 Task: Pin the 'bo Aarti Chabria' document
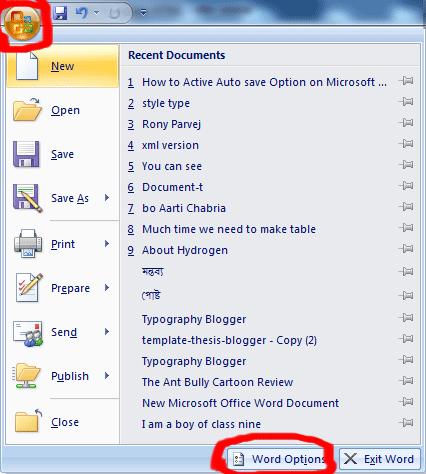point(406,207)
